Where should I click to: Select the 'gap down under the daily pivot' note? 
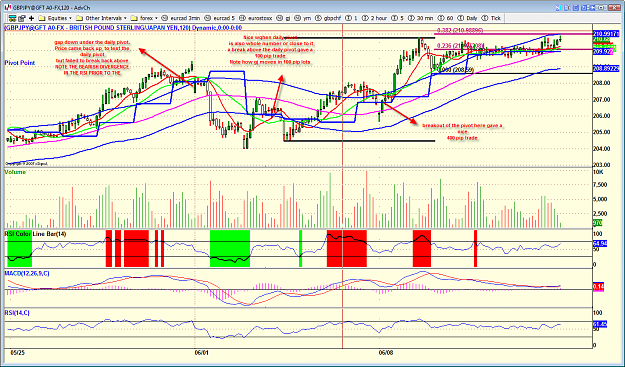pyautogui.click(x=92, y=58)
